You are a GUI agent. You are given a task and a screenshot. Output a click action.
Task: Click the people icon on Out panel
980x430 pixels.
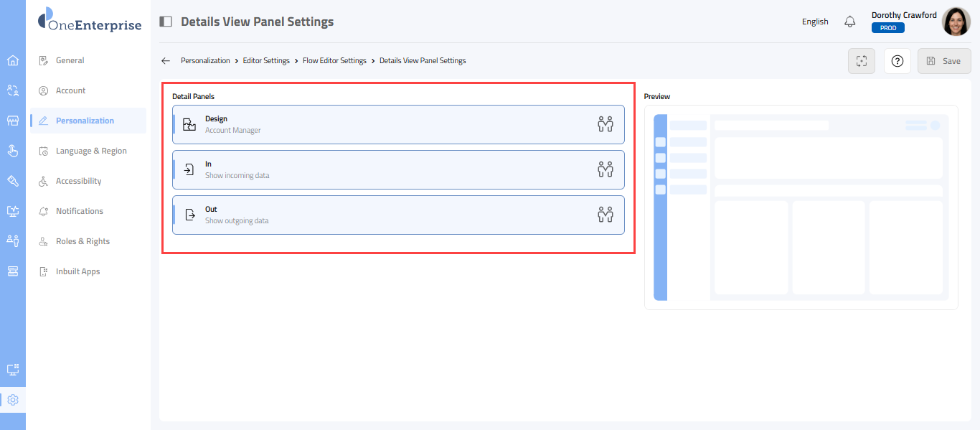[x=606, y=215]
